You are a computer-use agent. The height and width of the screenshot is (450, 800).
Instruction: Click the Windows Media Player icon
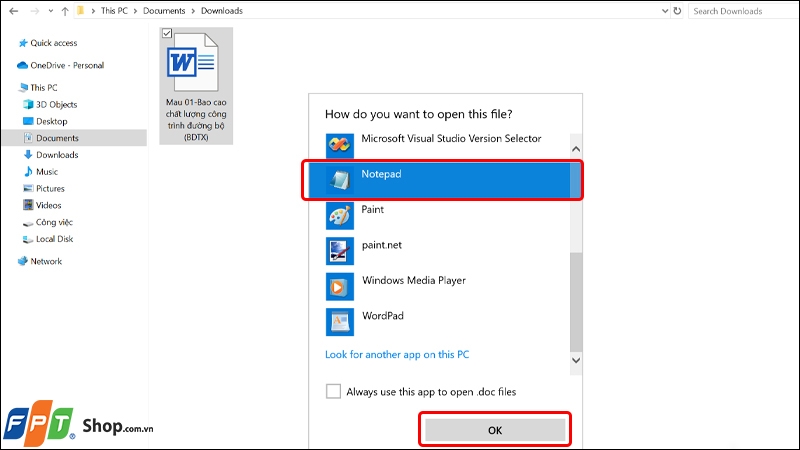pyautogui.click(x=340, y=287)
